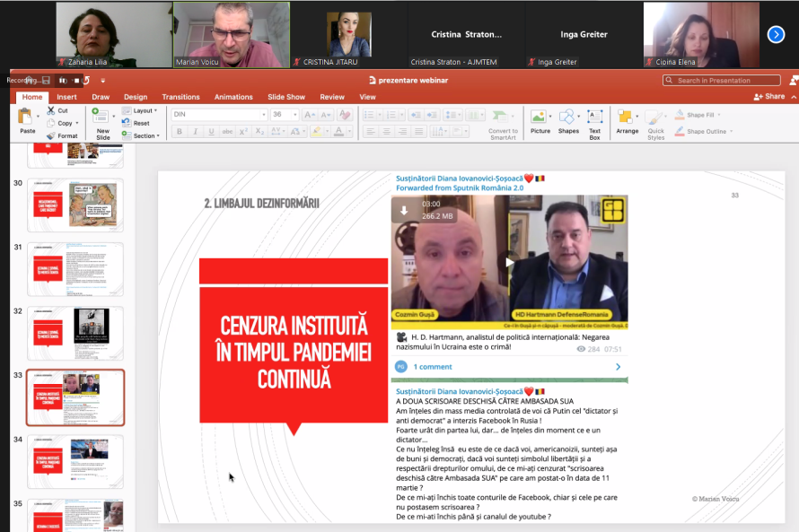Select slide 34 thumbnail
799x532 pixels.
tap(76, 459)
